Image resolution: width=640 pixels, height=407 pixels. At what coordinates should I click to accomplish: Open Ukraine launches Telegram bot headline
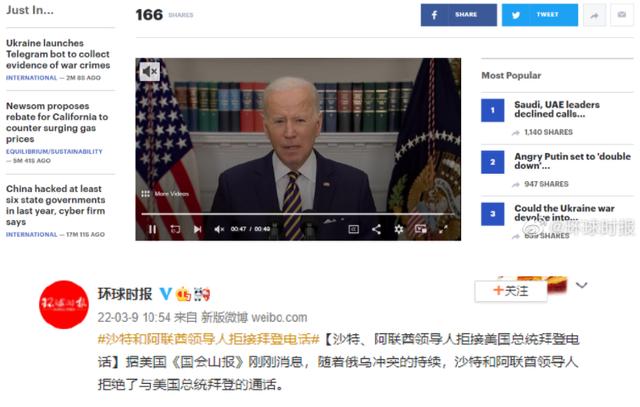[x=58, y=54]
